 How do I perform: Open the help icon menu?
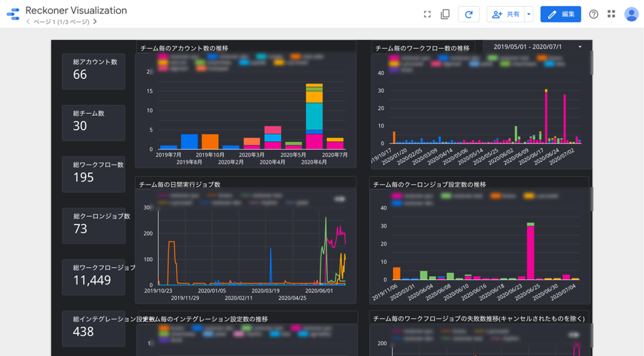point(594,14)
